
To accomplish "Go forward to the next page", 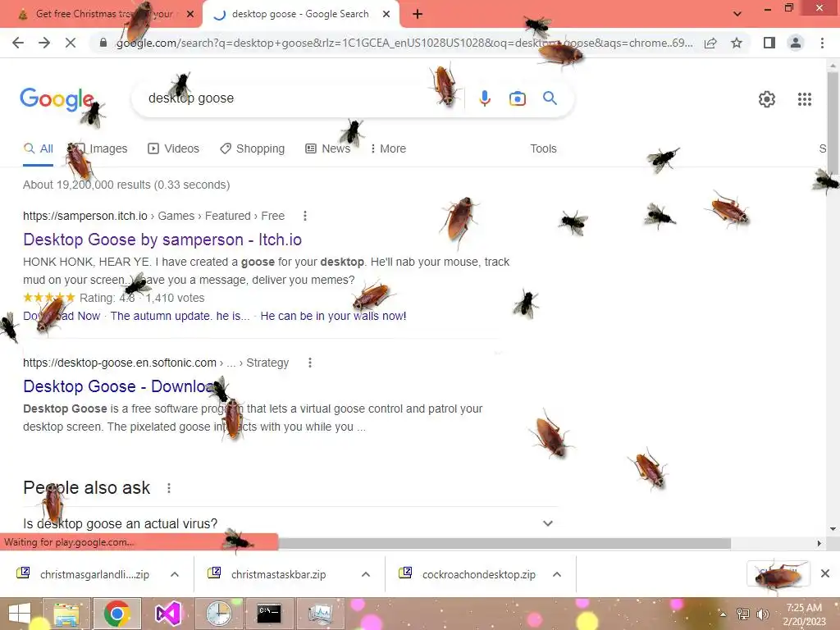I will click(44, 43).
